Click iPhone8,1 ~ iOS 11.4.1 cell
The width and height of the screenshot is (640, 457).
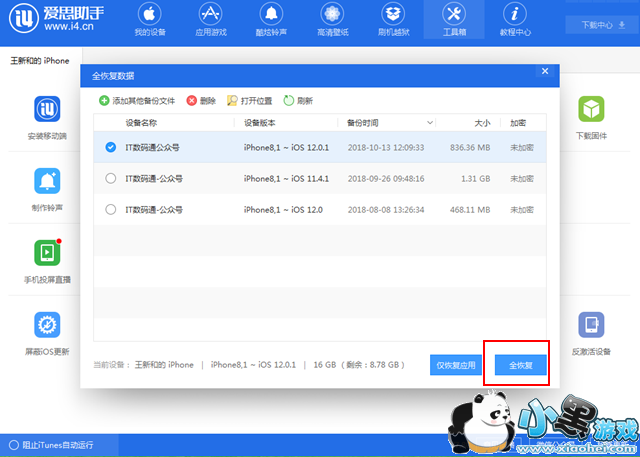click(286, 179)
